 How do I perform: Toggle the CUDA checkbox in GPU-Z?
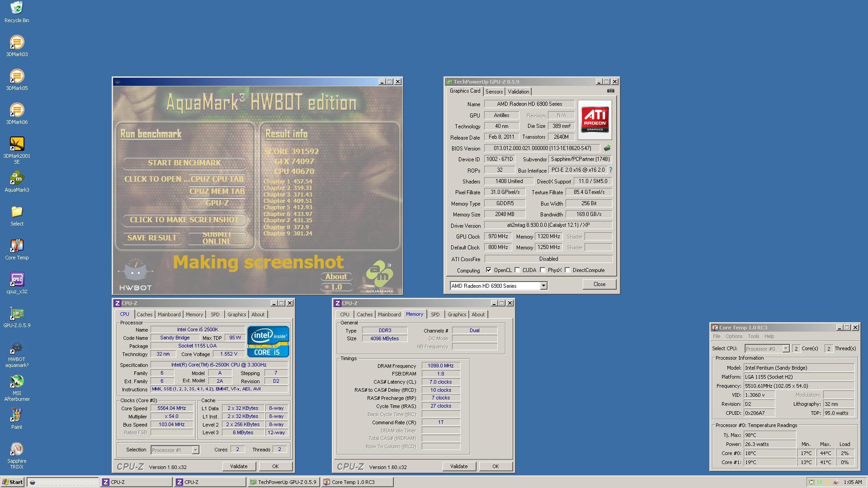pos(517,270)
